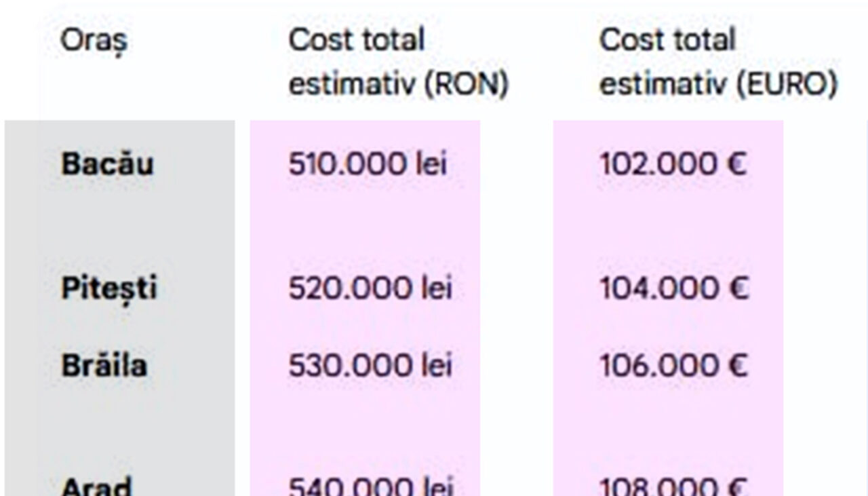
Task: Select the Cost total estimativ (RON) header
Action: coord(398,62)
